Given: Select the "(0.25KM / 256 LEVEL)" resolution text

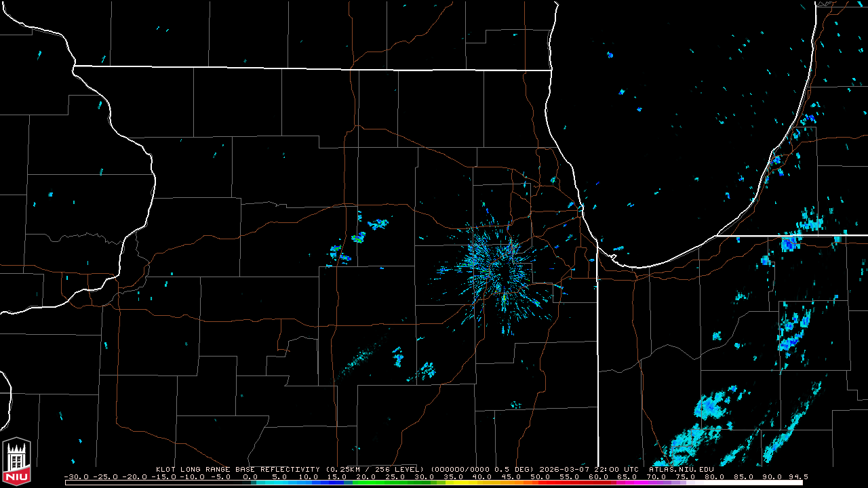Looking at the screenshot, I should click(x=374, y=469).
